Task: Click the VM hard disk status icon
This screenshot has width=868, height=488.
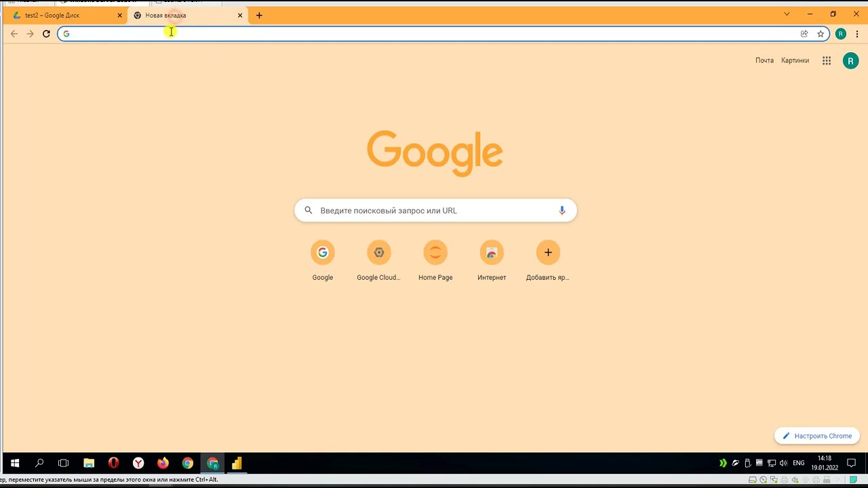Action: (x=753, y=480)
